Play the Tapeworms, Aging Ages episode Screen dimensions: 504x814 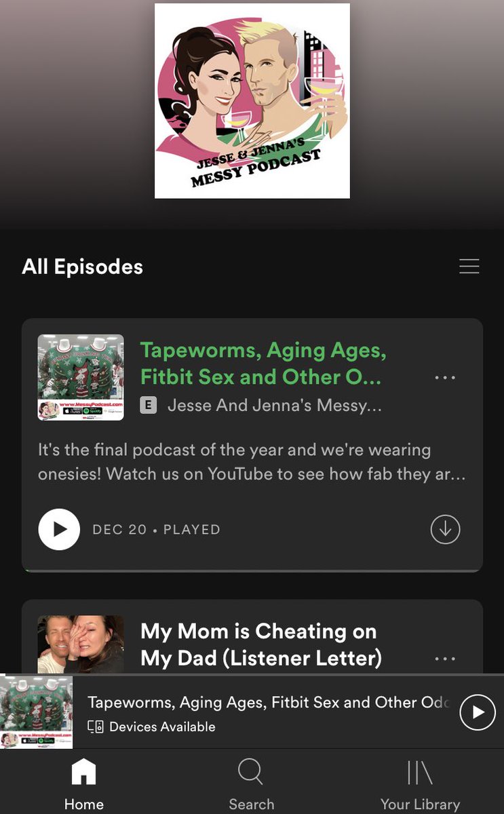click(x=59, y=530)
